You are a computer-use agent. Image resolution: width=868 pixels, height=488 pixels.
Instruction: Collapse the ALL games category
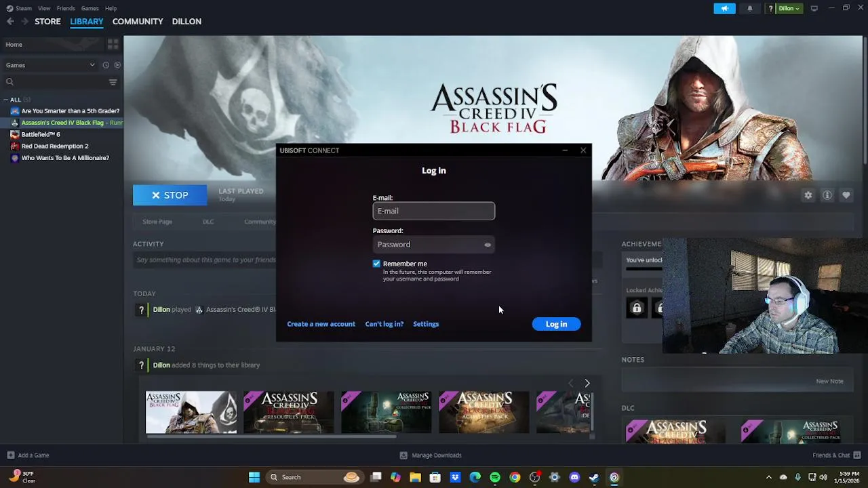[x=5, y=100]
